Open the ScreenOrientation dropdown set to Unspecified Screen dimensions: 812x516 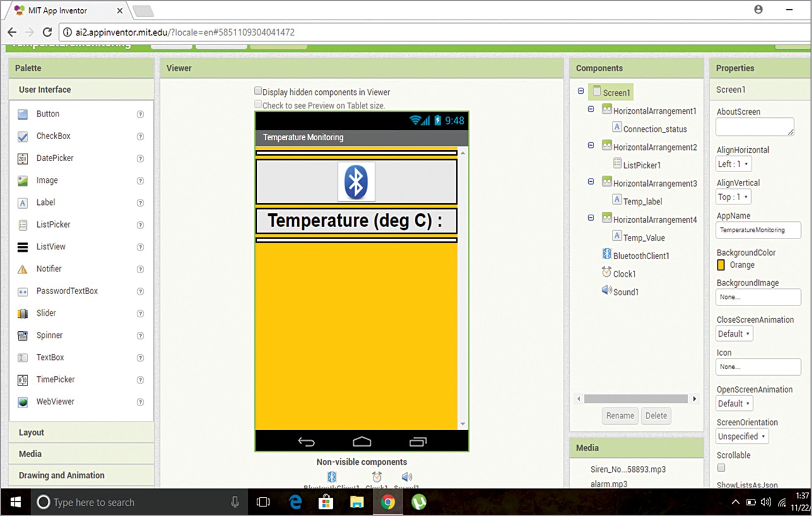[x=742, y=436]
